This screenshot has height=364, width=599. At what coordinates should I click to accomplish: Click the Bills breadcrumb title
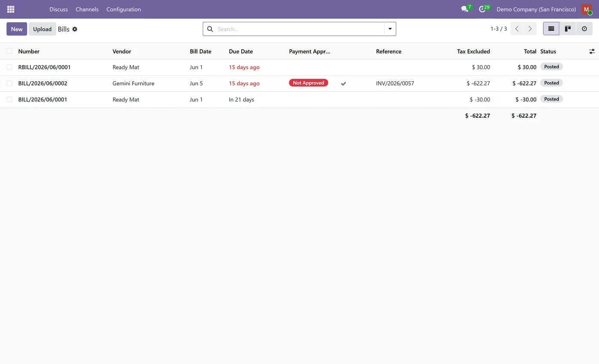[x=64, y=29]
